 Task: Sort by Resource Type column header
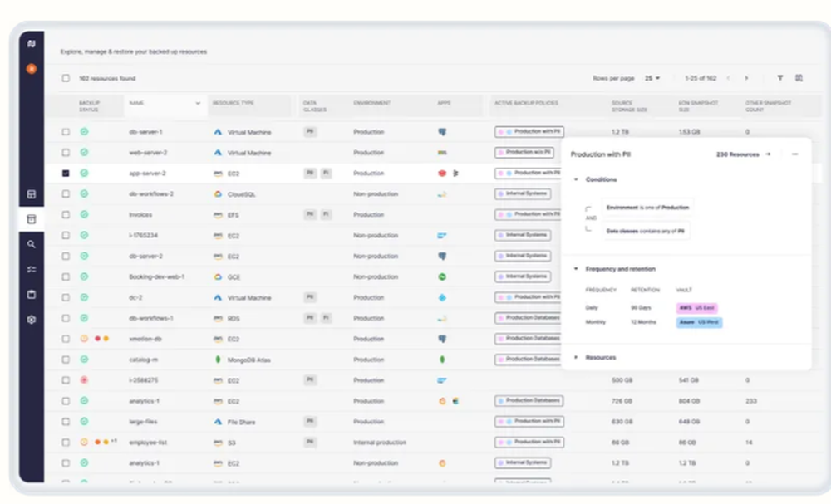(234, 103)
